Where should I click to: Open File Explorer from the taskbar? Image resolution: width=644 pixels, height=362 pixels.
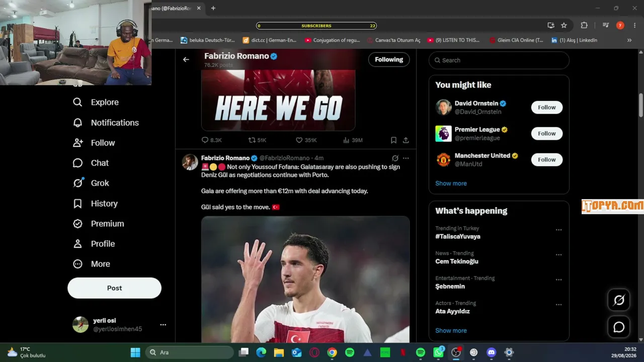[x=279, y=352]
